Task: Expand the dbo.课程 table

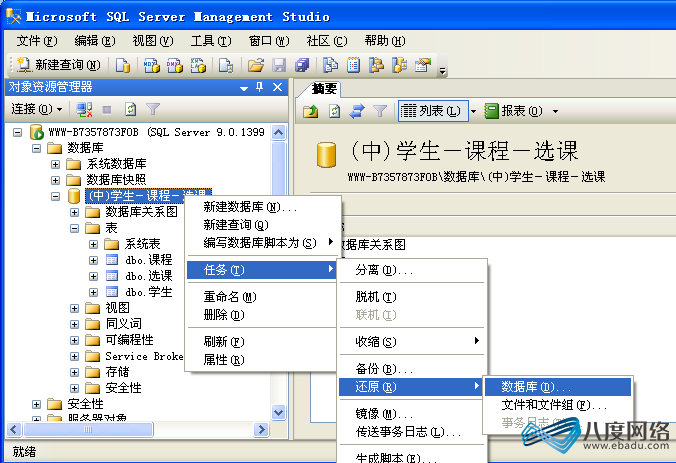Action: pyautogui.click(x=94, y=260)
